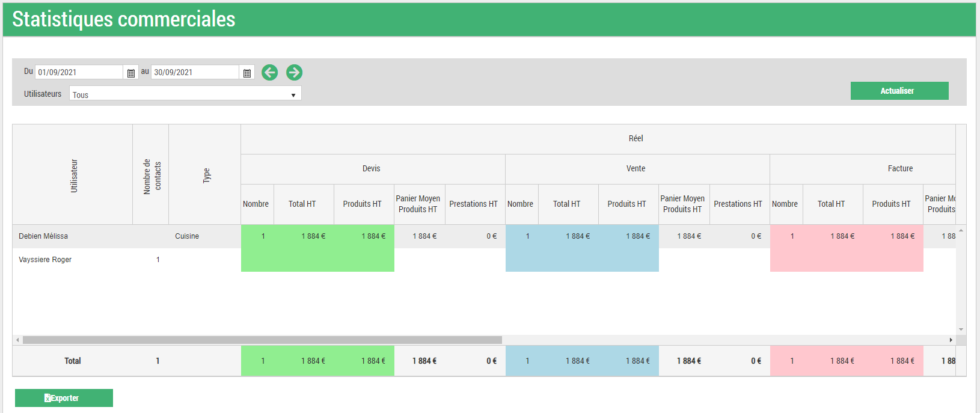
Task: Click the Utilisateur column header
Action: 73,175
